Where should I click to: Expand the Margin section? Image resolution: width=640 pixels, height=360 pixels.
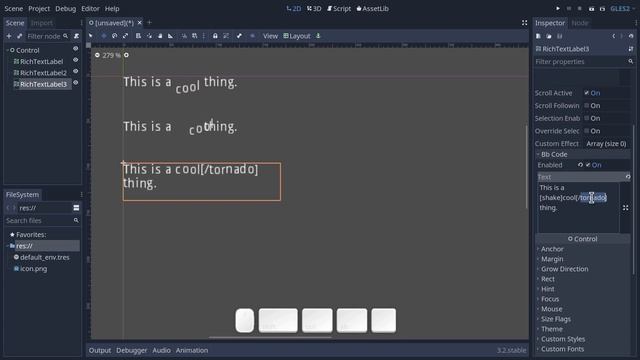click(583, 259)
